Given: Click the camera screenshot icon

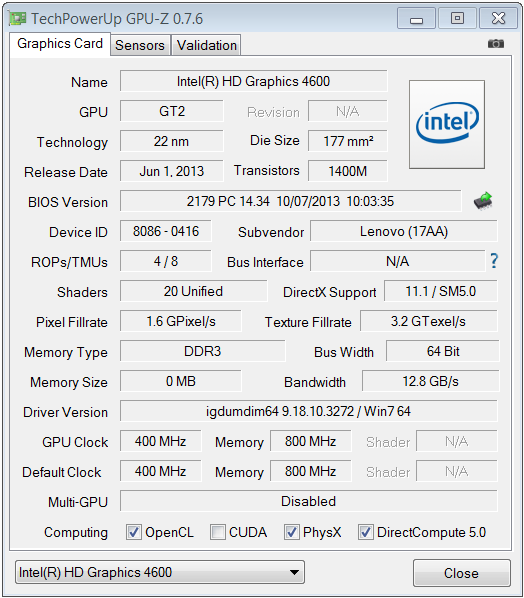Looking at the screenshot, I should 495,43.
